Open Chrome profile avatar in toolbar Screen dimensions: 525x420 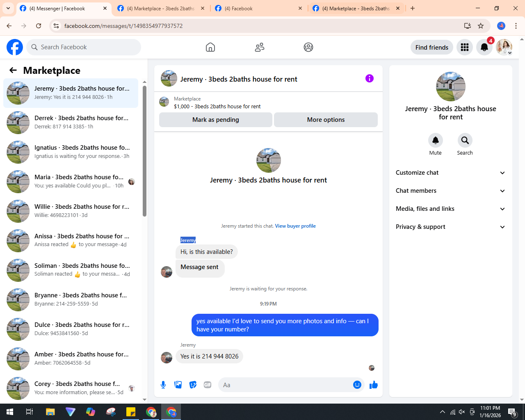click(x=501, y=26)
